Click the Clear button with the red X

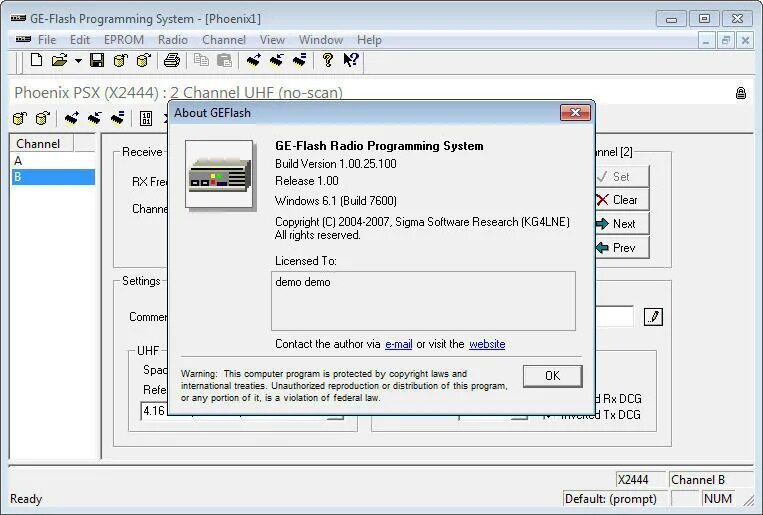(622, 200)
